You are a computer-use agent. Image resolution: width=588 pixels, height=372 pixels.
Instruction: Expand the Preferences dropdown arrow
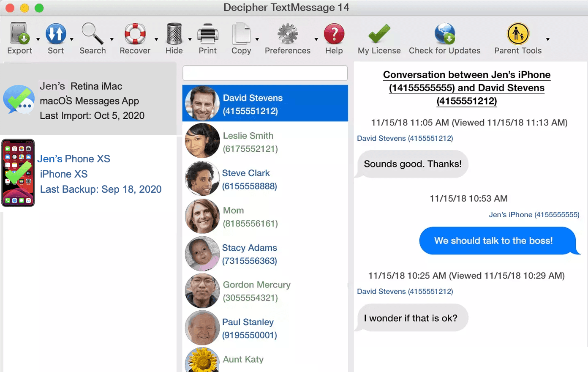coord(316,39)
